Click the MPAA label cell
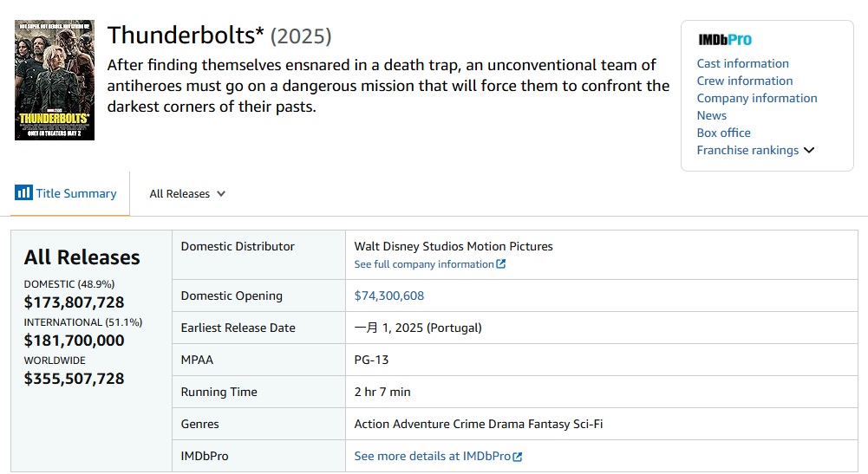Viewport: 868px width, 474px height. coord(258,360)
